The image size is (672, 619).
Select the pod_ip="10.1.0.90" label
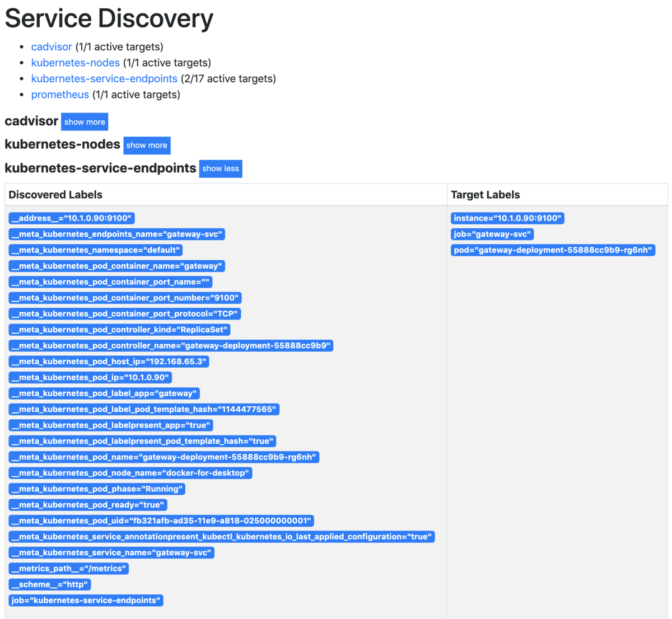click(90, 377)
